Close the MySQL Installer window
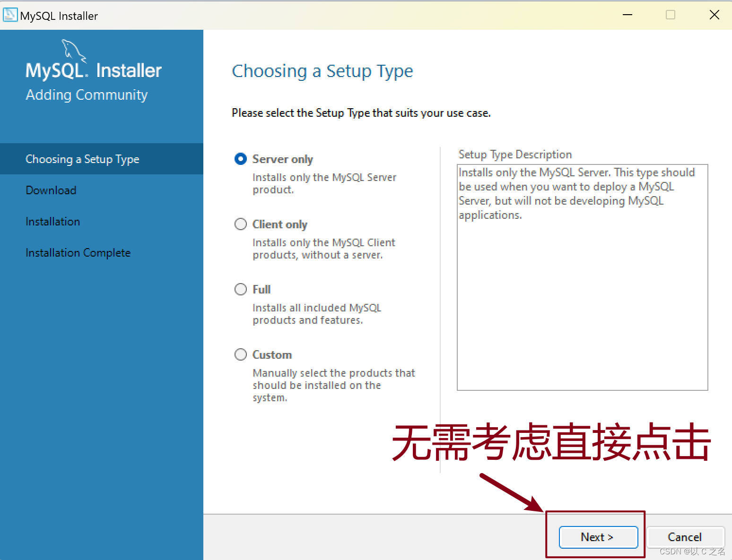The image size is (732, 560). pyautogui.click(x=714, y=15)
